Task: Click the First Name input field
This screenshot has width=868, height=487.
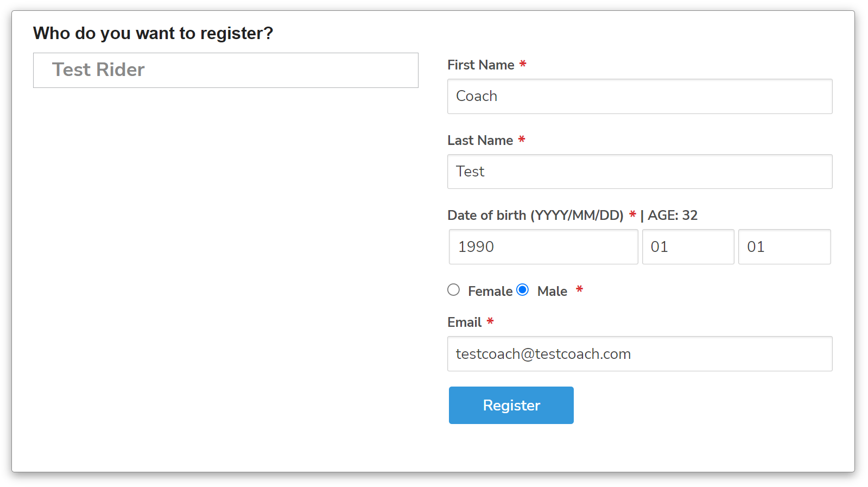Action: (x=639, y=96)
